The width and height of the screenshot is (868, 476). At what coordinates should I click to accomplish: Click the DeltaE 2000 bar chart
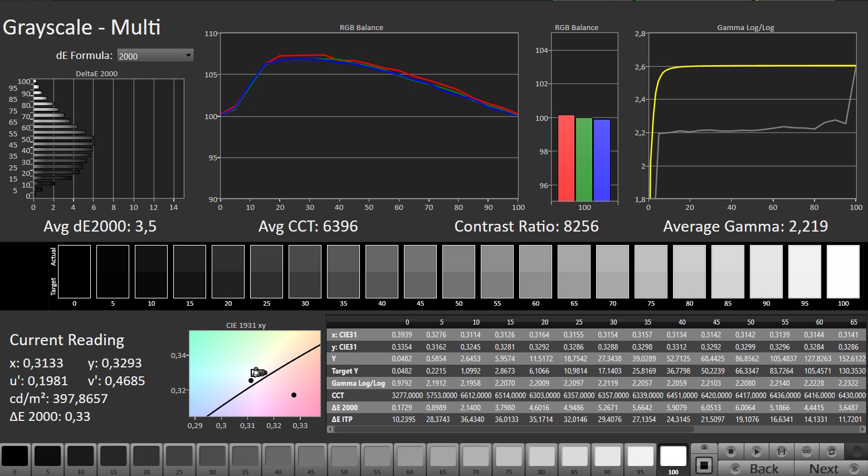(x=109, y=138)
